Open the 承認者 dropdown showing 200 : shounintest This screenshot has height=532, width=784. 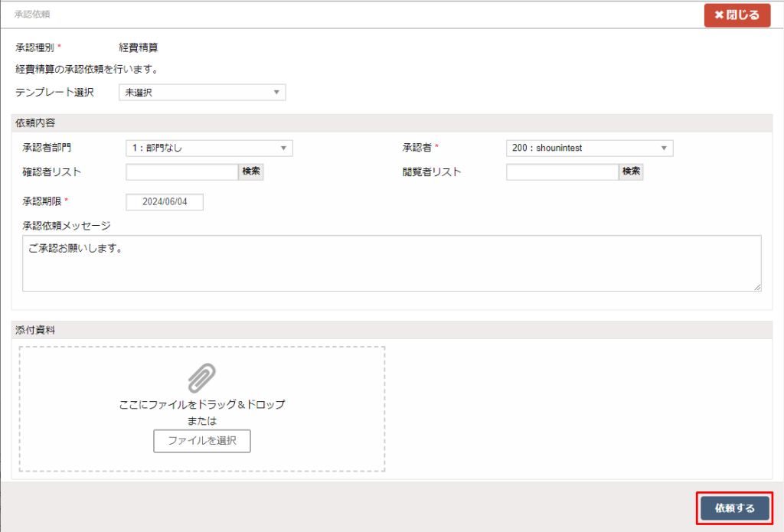[590, 148]
